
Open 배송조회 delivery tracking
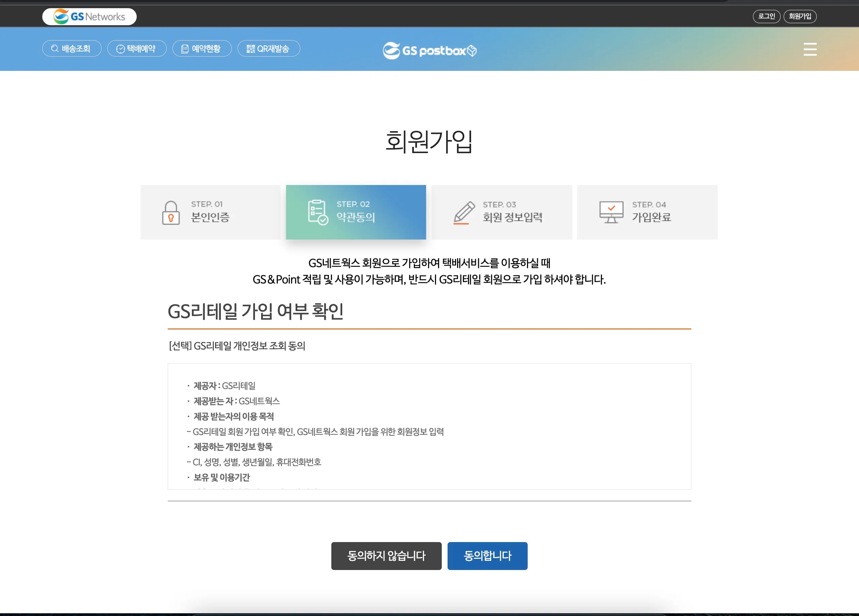[x=72, y=48]
